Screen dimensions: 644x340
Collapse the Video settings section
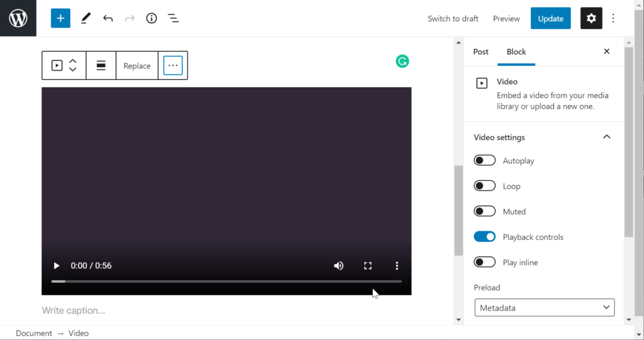(606, 137)
